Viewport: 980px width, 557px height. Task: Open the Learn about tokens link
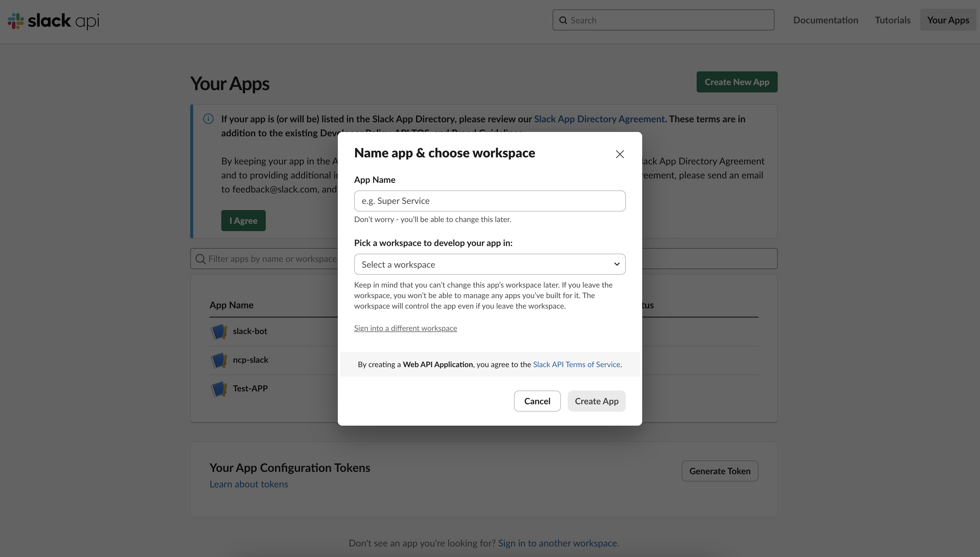249,484
